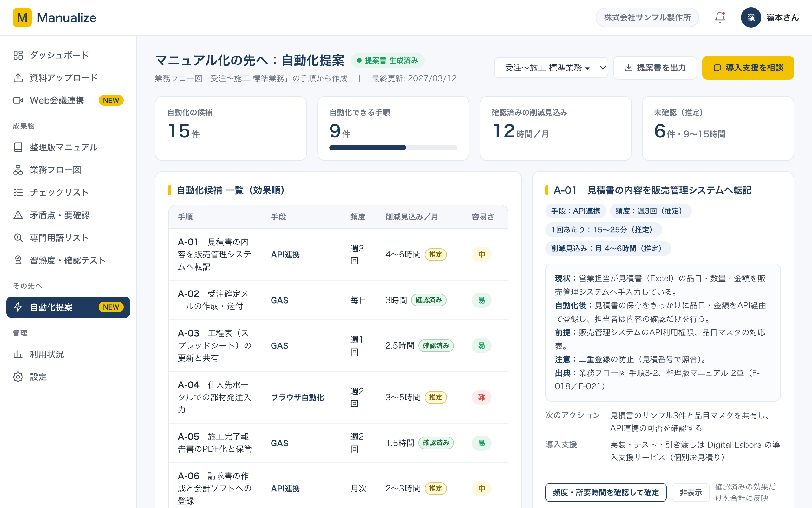This screenshot has width=812, height=508.
Task: Click the Manualize M logo icon
Action: 22,17
